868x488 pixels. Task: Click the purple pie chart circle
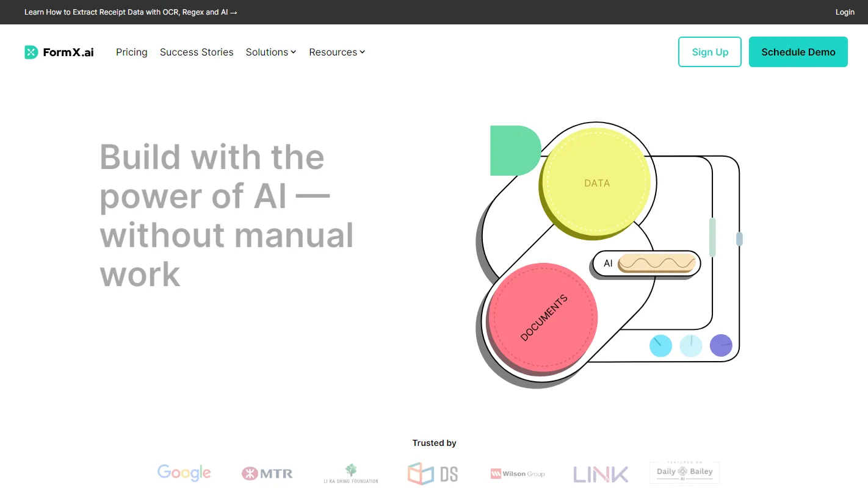(x=721, y=345)
